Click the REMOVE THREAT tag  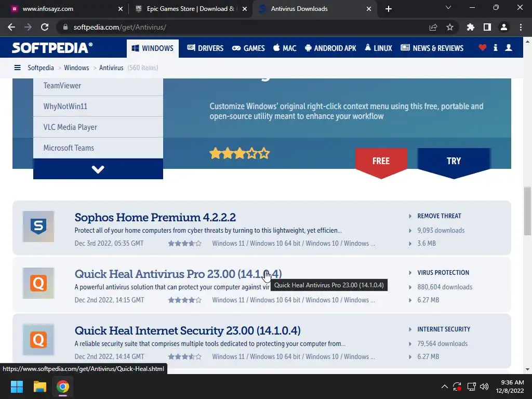pyautogui.click(x=439, y=216)
